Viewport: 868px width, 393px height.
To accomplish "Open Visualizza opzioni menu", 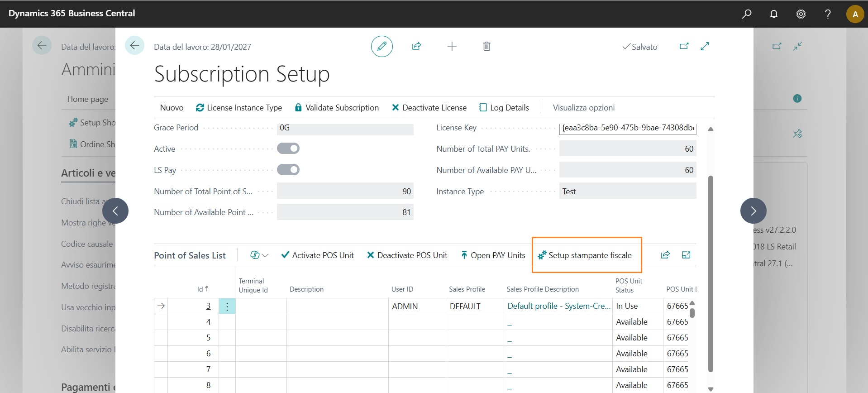I will pos(583,108).
